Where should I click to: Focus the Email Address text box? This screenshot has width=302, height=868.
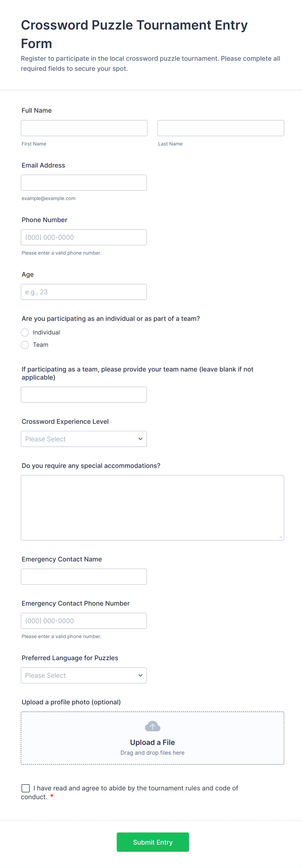pyautogui.click(x=84, y=183)
